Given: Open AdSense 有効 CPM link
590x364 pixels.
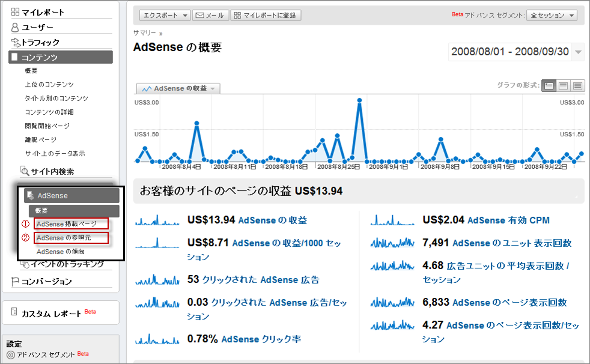Looking at the screenshot, I should point(508,220).
